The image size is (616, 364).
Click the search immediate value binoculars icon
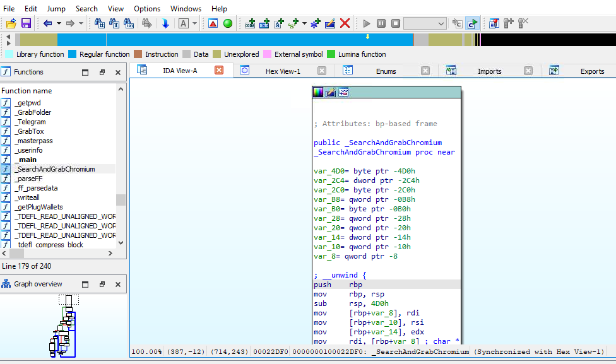99,23
